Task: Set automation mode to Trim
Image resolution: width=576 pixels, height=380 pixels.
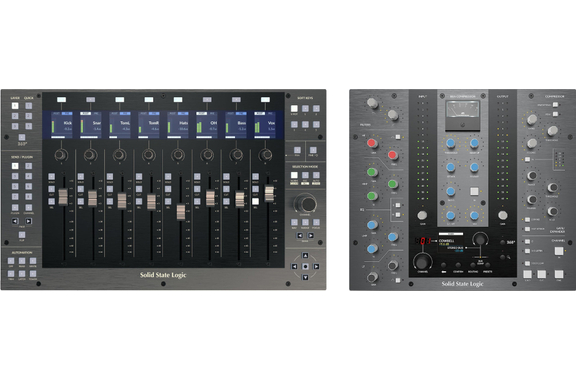Action: tap(11, 274)
